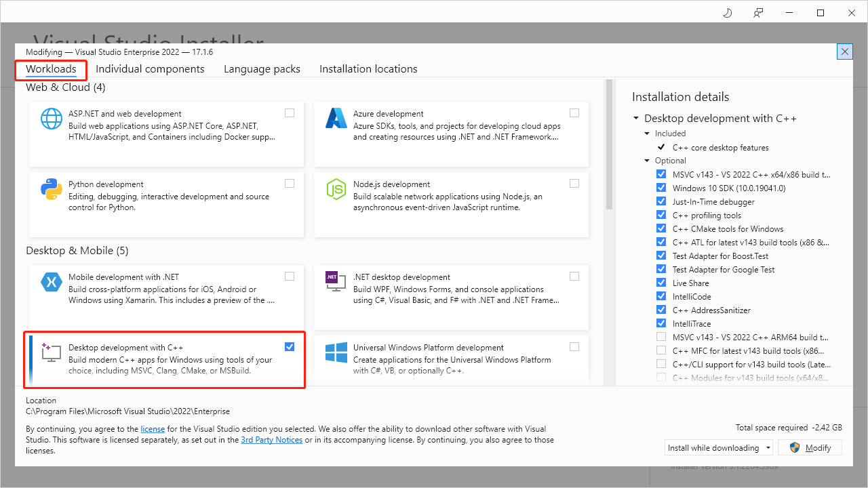Click the Web & Cloud (4) heading
The width and height of the screenshot is (868, 488).
point(66,87)
